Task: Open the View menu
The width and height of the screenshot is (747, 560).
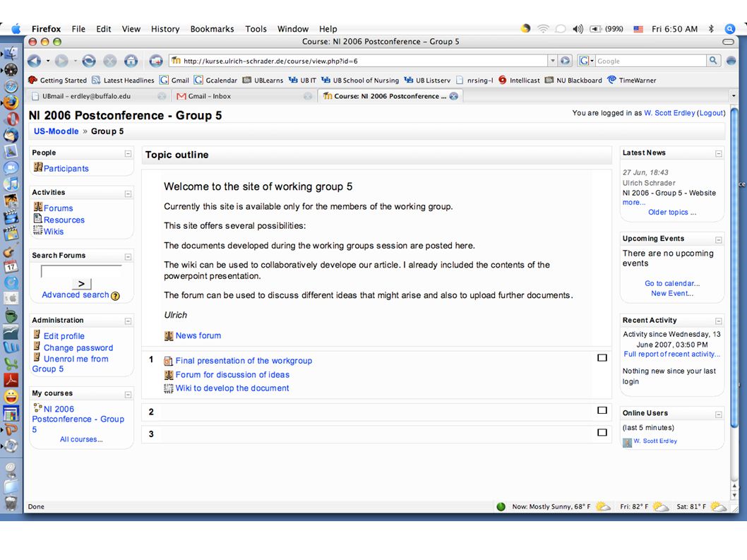Action: coord(131,28)
